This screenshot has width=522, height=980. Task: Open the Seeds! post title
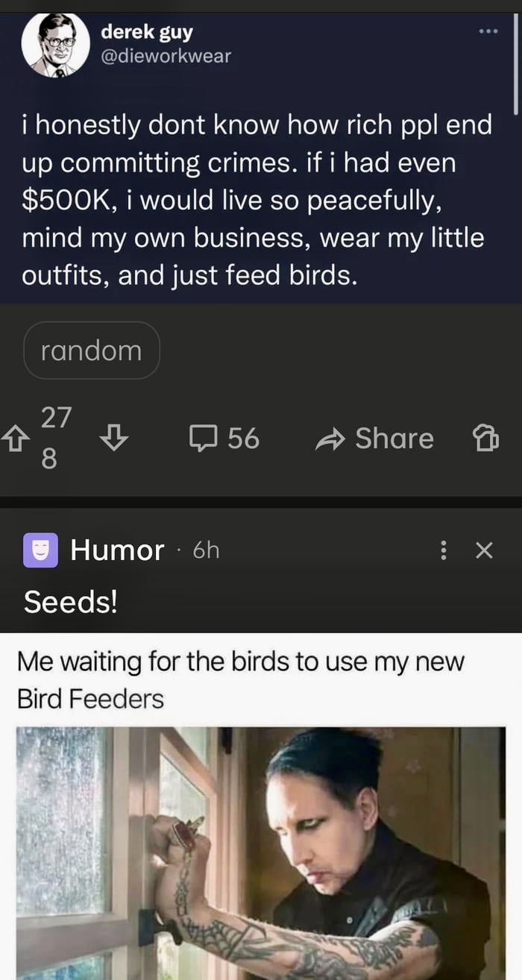click(x=71, y=601)
